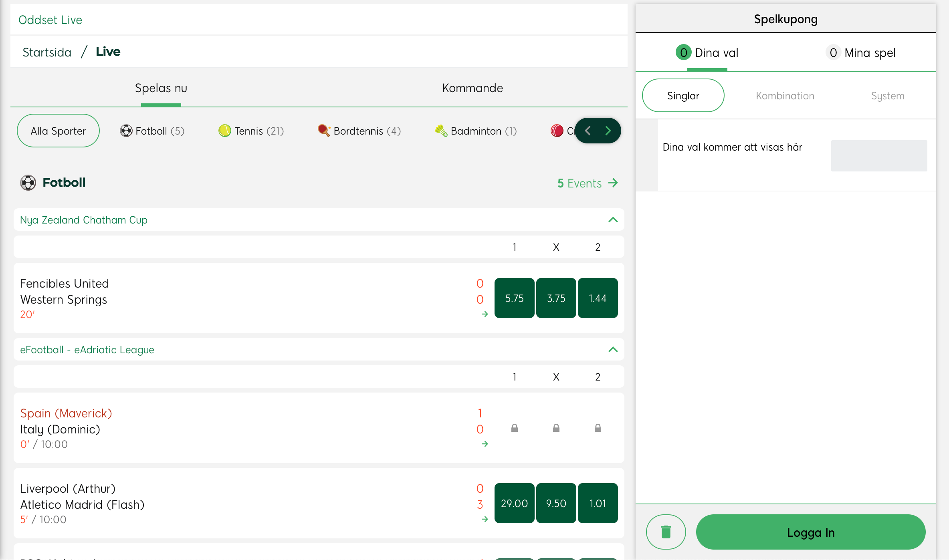Open Mina spel tab
The height and width of the screenshot is (560, 949).
tap(861, 53)
